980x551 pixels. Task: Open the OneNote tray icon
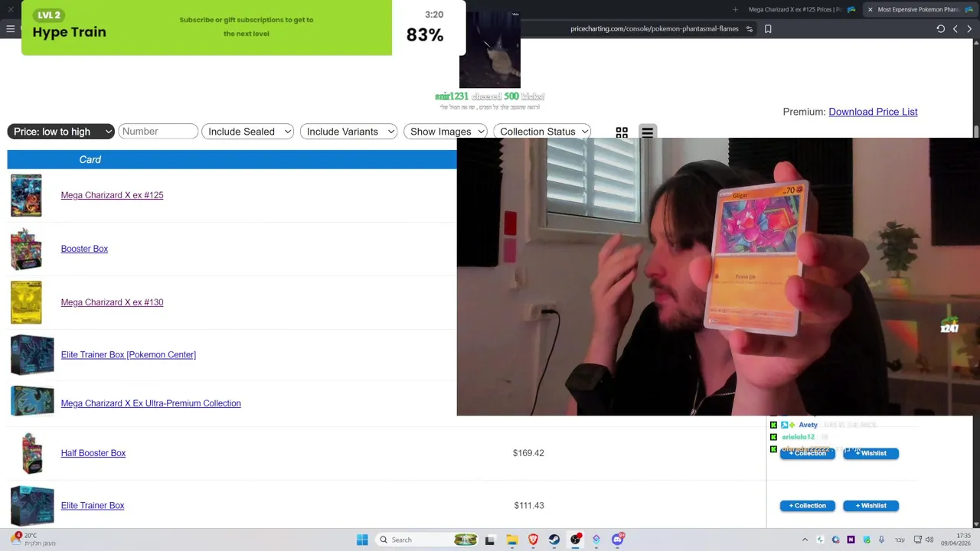tap(851, 540)
